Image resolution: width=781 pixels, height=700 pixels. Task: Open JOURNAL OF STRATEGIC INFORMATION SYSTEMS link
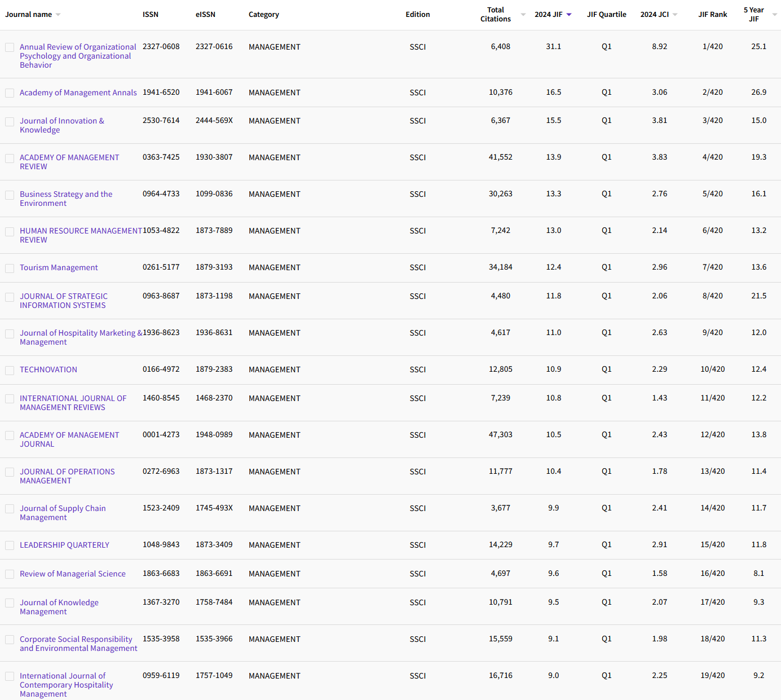click(64, 301)
